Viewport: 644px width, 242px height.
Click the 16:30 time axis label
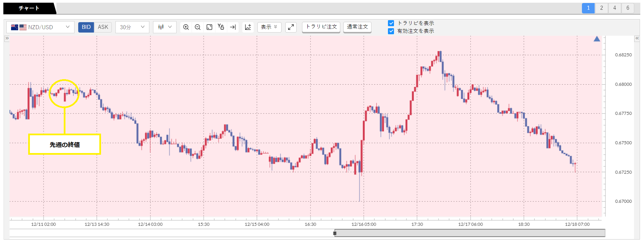pos(310,224)
